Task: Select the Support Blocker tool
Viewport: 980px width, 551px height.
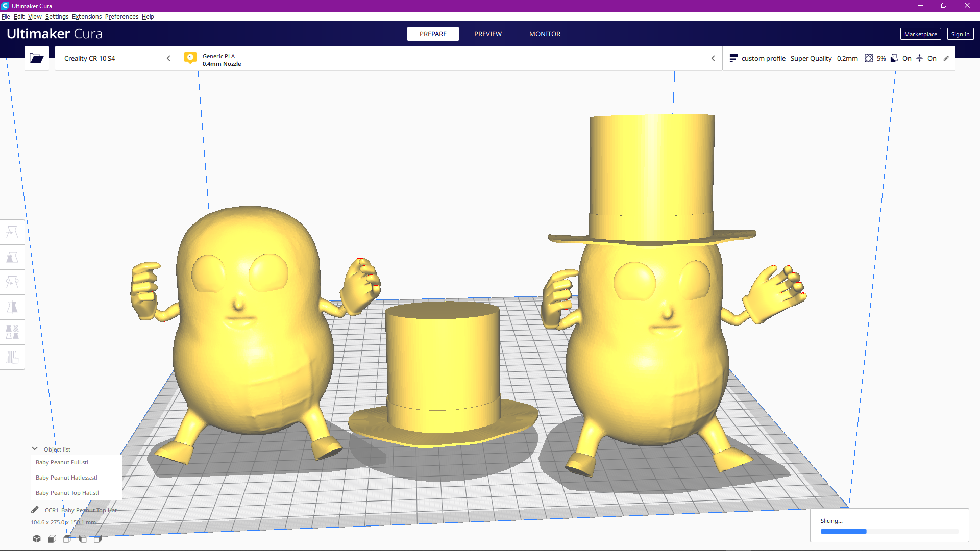Action: 12,357
